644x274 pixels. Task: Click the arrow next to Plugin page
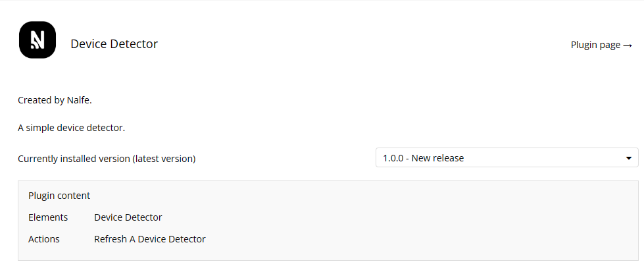[x=628, y=45]
